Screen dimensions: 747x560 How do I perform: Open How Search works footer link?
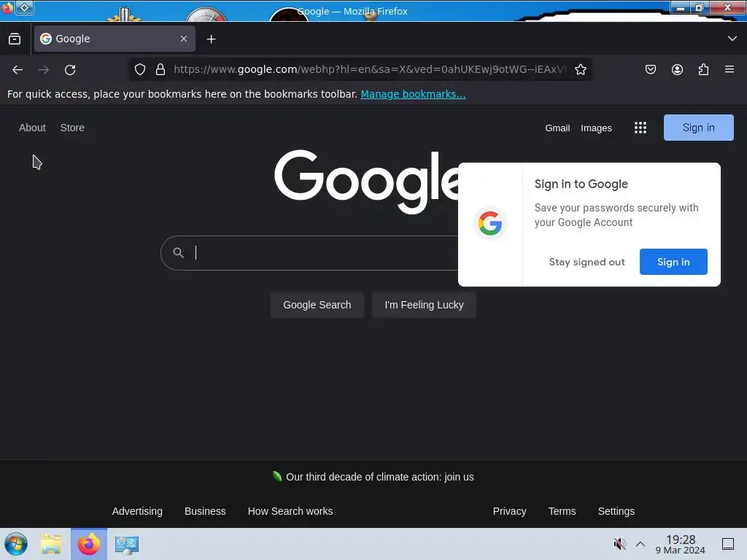pyautogui.click(x=290, y=511)
